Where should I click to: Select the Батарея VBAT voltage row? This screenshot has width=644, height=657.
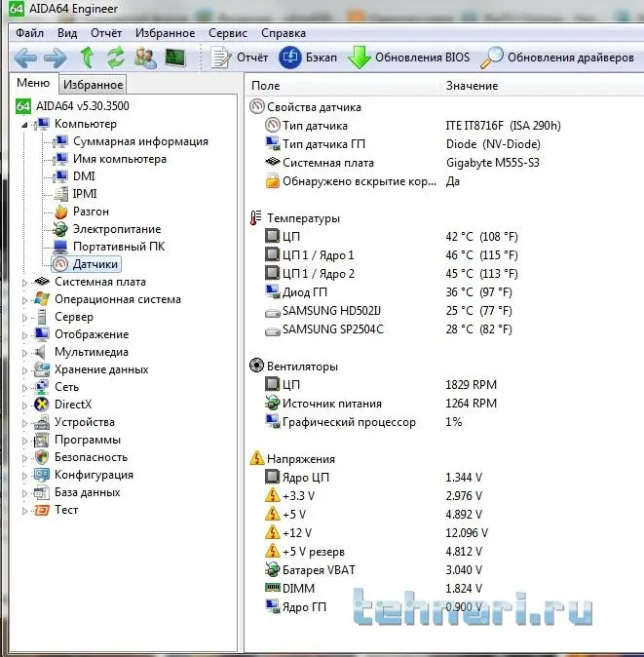pos(373,570)
